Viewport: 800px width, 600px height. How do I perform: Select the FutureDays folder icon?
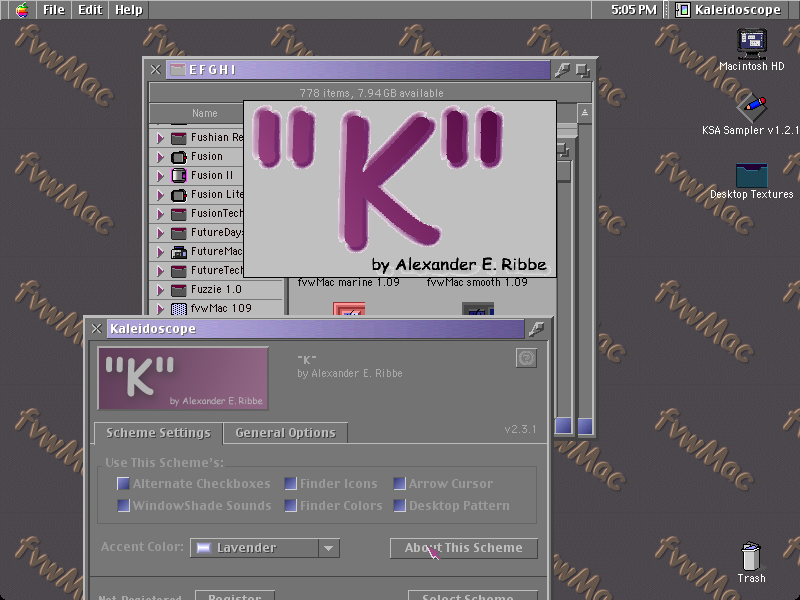(179, 233)
